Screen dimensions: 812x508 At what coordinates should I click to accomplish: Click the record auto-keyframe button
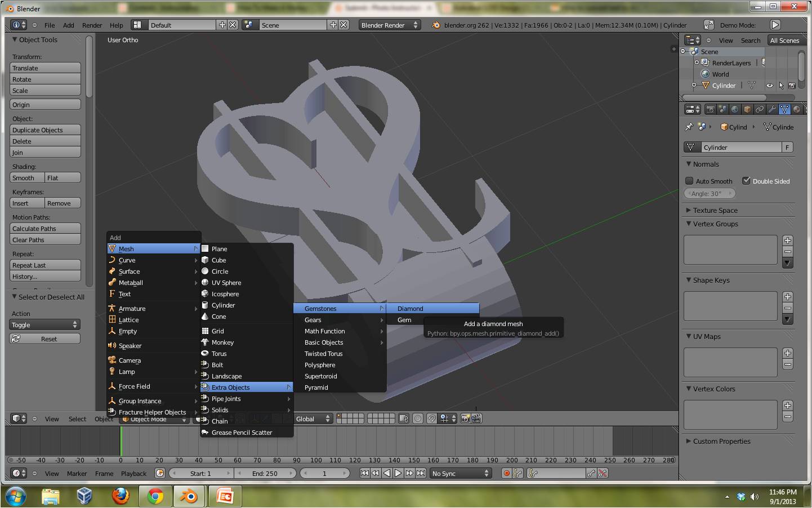506,473
